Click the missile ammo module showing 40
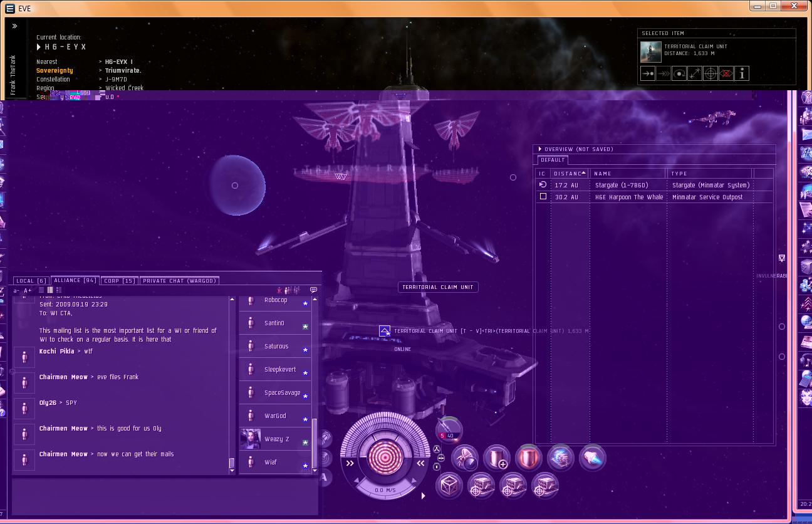Image resolution: width=812 pixels, height=524 pixels. 449,430
